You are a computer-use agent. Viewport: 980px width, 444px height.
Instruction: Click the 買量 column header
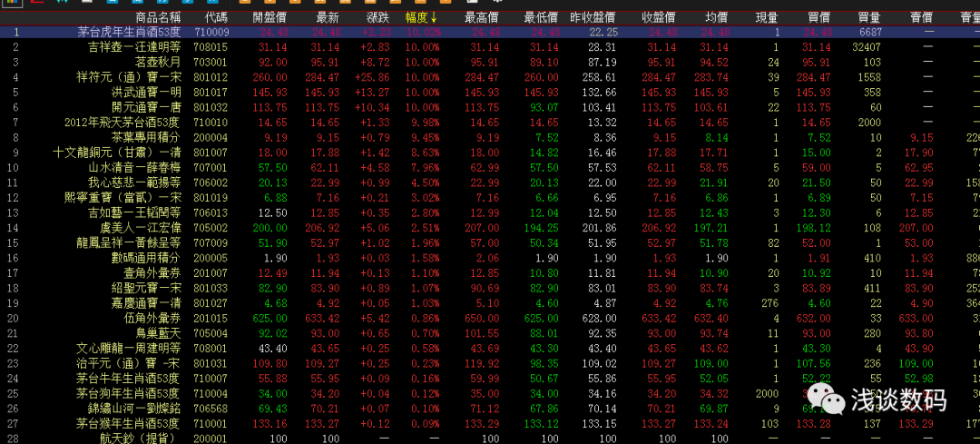click(870, 17)
